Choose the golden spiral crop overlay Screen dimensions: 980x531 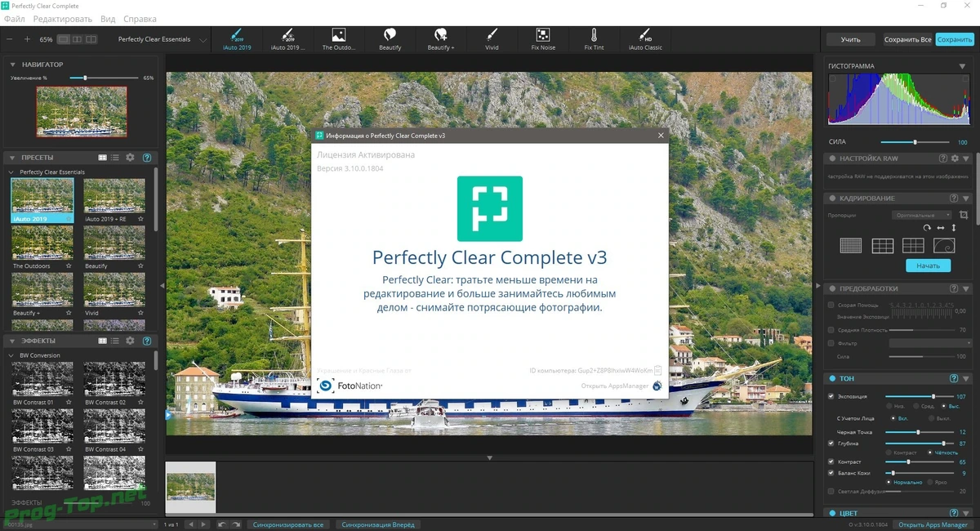(x=943, y=246)
